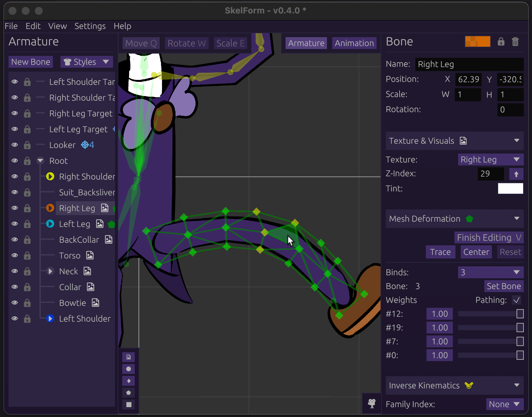Screen dimensions: 532x417
Task: Click the texture icon next to Left Leg bone
Action: (x=100, y=224)
